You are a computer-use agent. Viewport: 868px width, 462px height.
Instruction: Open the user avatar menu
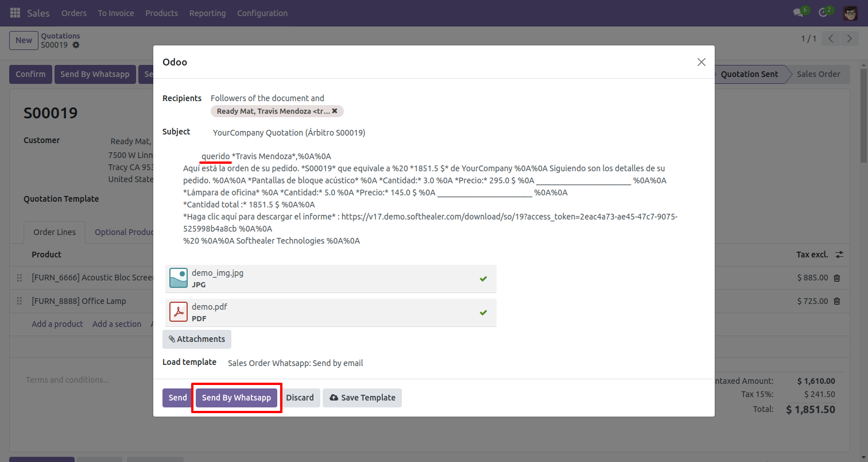(x=850, y=13)
